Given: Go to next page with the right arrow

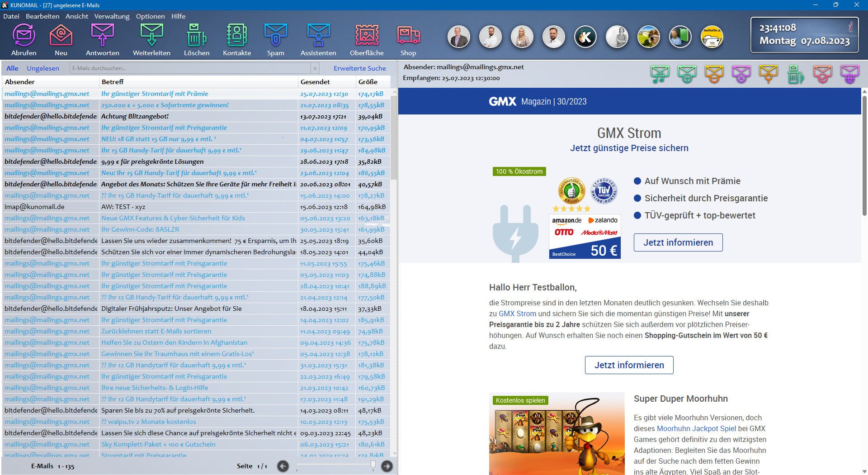Looking at the screenshot, I should pyautogui.click(x=387, y=466).
